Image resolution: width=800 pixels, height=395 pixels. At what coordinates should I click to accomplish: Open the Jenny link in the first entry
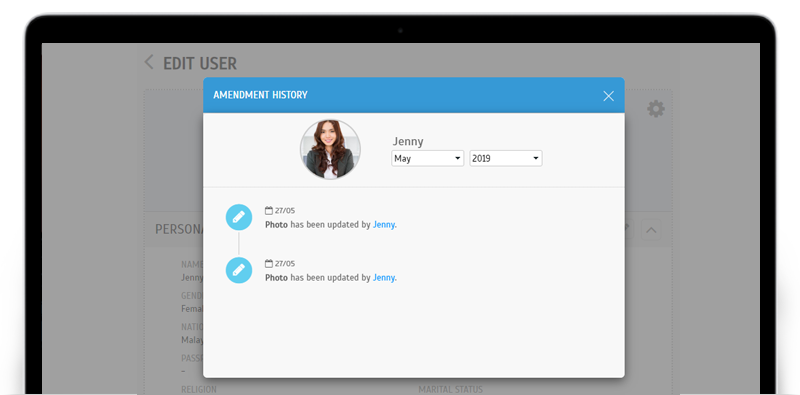pos(384,225)
